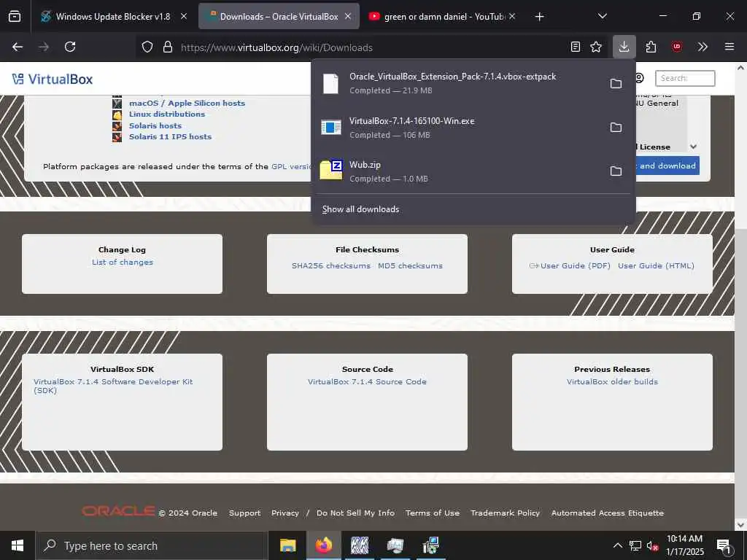The width and height of the screenshot is (747, 560).
Task: Close the downloads panel via toolbar button
Action: [x=624, y=47]
